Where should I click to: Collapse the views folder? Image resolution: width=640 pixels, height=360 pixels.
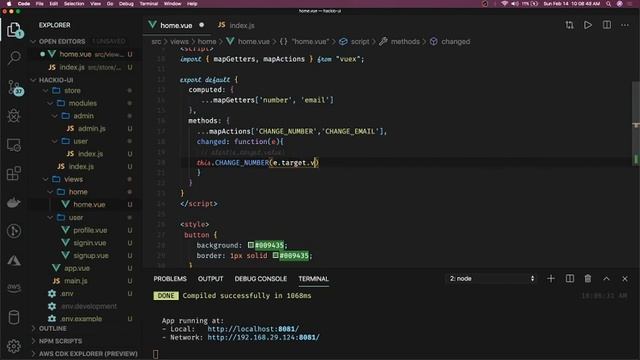(73, 179)
